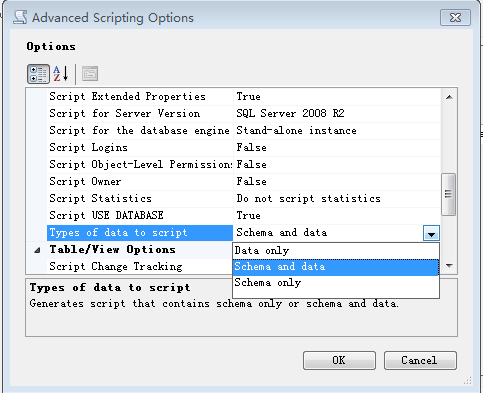Dismiss dialog using Cancel button
Image resolution: width=483 pixels, height=393 pixels.
point(420,360)
